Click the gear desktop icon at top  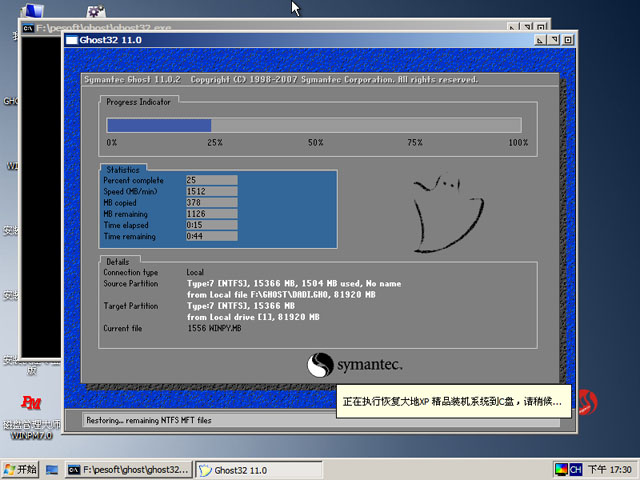pos(96,11)
